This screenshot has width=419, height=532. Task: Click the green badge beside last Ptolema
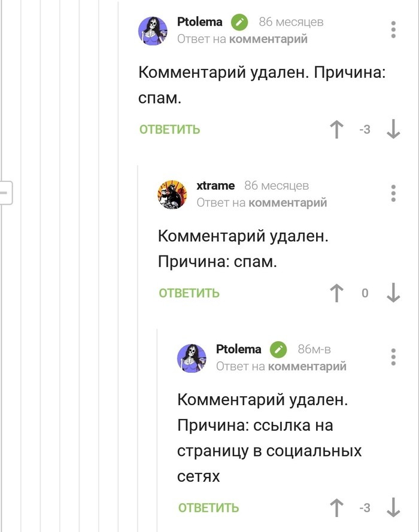click(278, 349)
